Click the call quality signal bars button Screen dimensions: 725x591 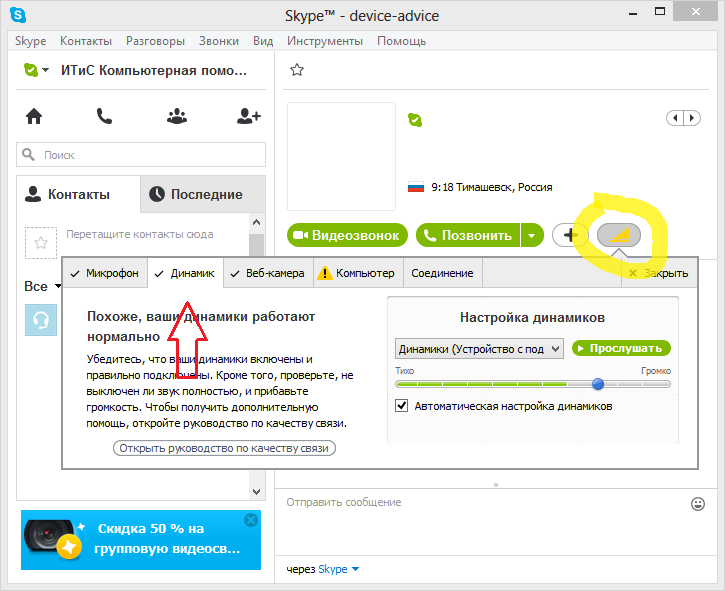click(619, 235)
